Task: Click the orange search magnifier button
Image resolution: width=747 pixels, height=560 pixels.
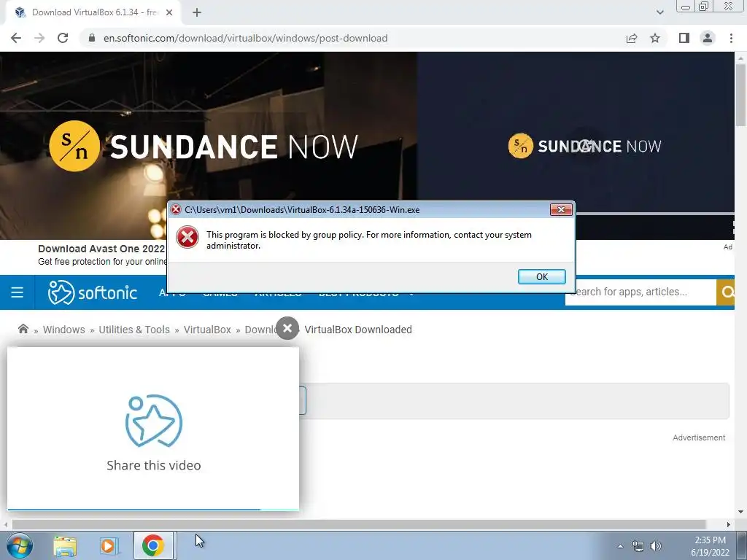Action: (726, 292)
